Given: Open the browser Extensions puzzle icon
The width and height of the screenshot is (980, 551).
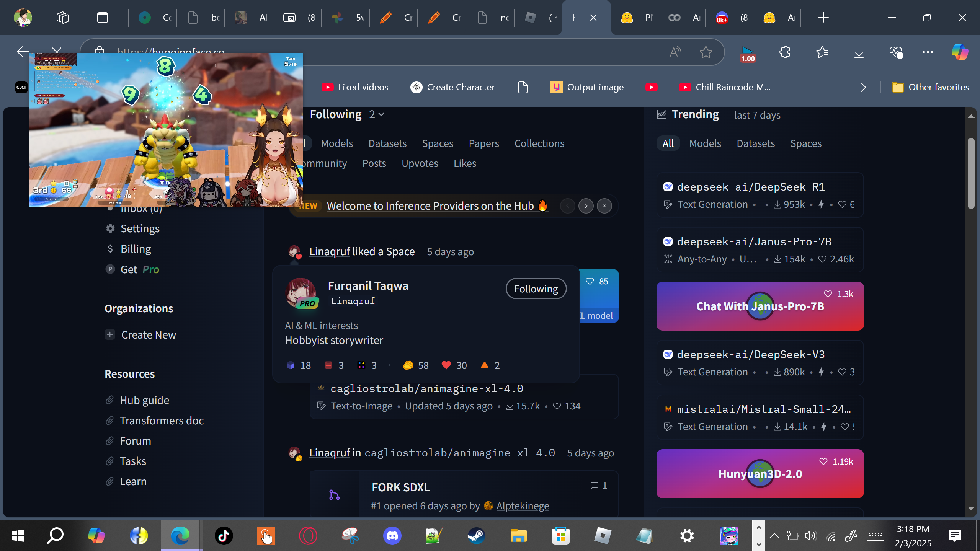Looking at the screenshot, I should click(x=785, y=52).
